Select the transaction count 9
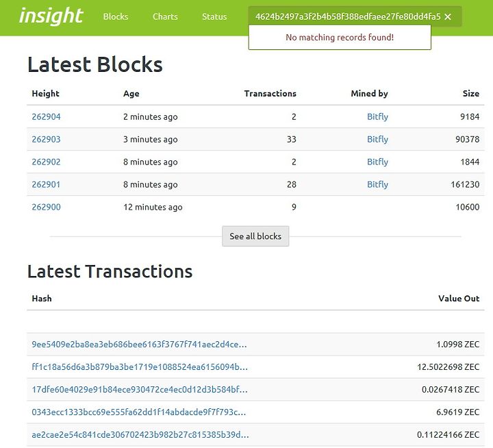The width and height of the screenshot is (493, 448). point(294,207)
